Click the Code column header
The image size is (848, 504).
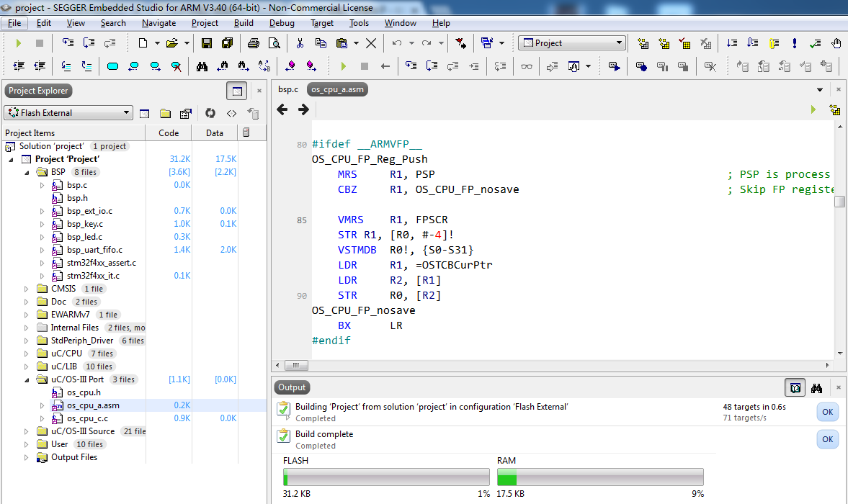click(169, 133)
